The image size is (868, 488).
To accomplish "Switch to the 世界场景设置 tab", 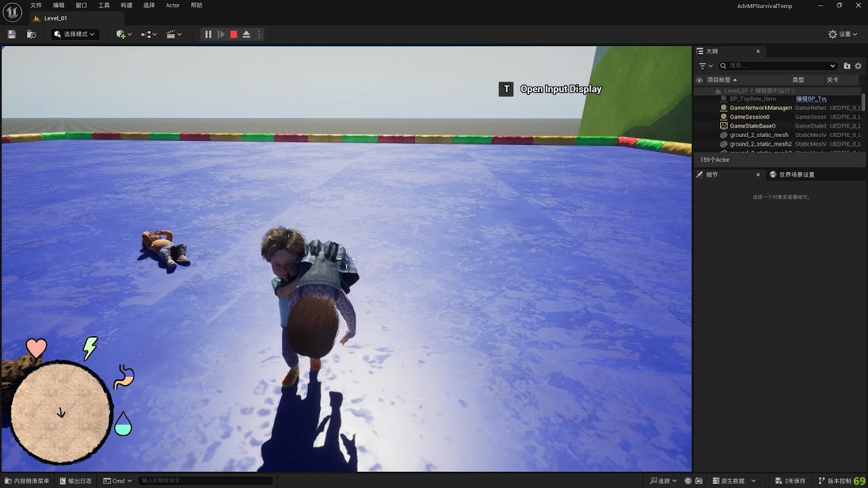I will 792,175.
